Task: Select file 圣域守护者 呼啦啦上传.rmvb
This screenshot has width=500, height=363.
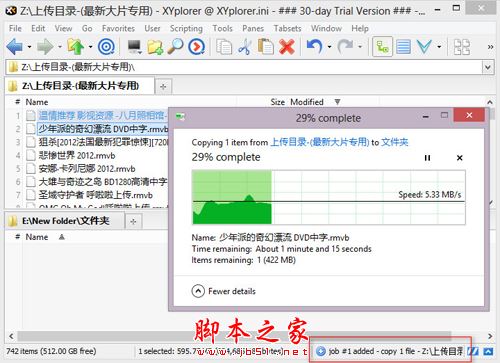Action: click(96, 195)
